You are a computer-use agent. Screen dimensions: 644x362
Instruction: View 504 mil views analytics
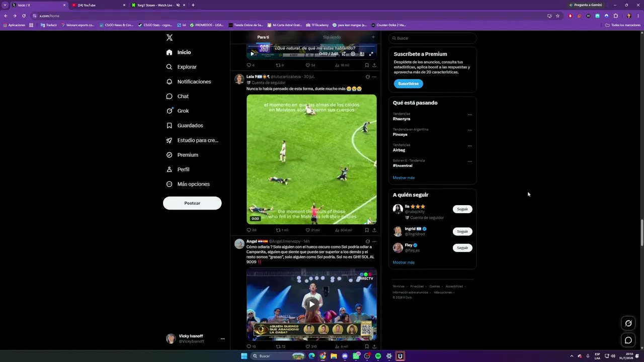point(343,230)
